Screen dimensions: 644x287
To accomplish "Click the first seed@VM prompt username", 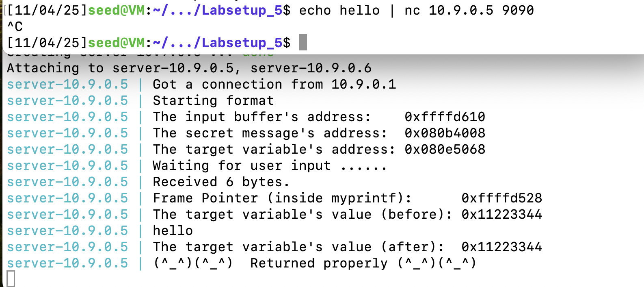I will [x=116, y=10].
